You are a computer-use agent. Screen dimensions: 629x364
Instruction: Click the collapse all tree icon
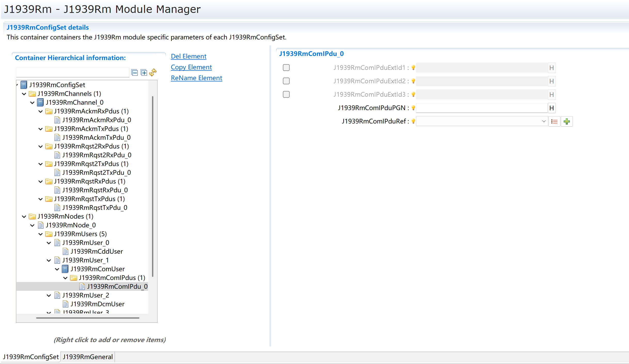[x=134, y=72]
